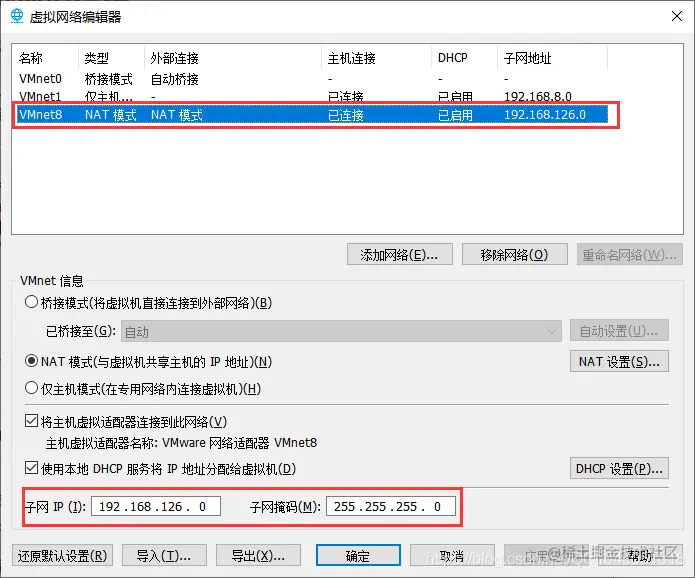Click the 导出(X)... button
The width and height of the screenshot is (695, 578).
click(258, 555)
